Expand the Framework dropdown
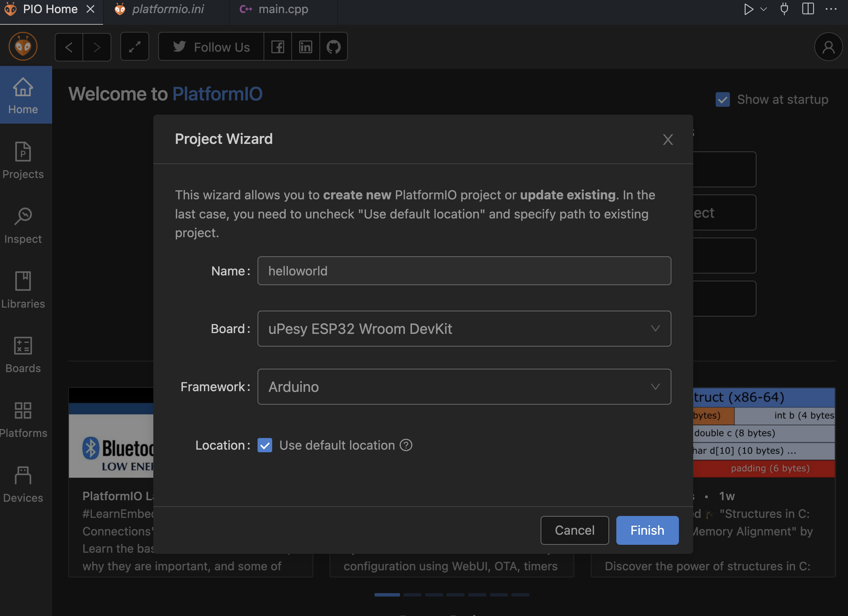 coord(464,387)
